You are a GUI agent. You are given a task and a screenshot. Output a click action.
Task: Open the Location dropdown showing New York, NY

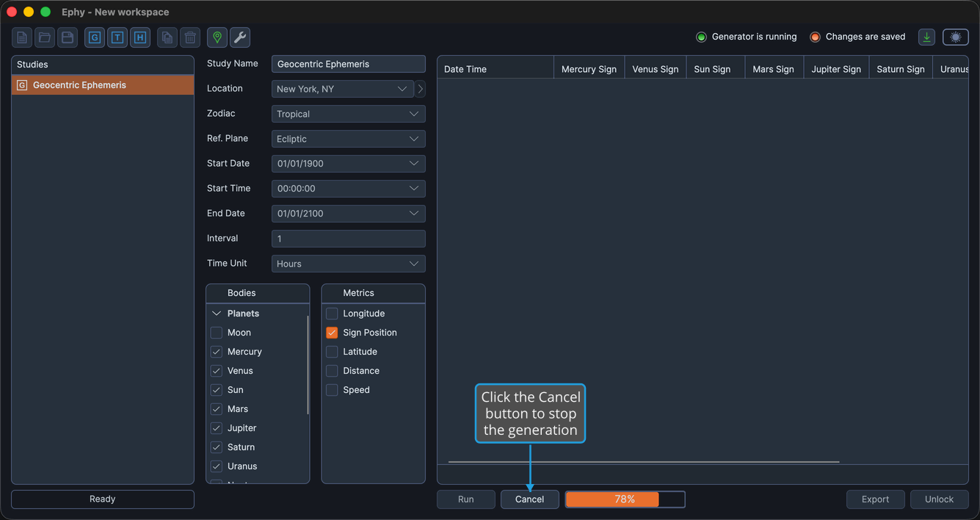tap(343, 89)
